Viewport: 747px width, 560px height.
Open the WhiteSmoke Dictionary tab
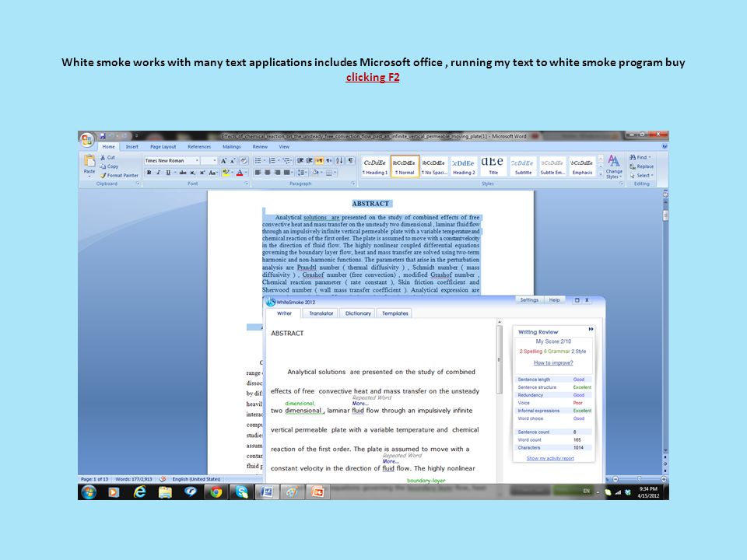click(x=358, y=313)
